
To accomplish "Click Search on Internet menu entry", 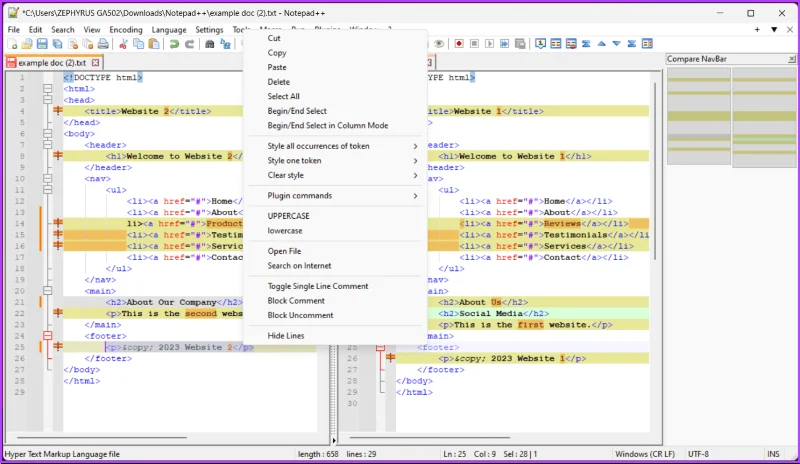I will 335,266.
